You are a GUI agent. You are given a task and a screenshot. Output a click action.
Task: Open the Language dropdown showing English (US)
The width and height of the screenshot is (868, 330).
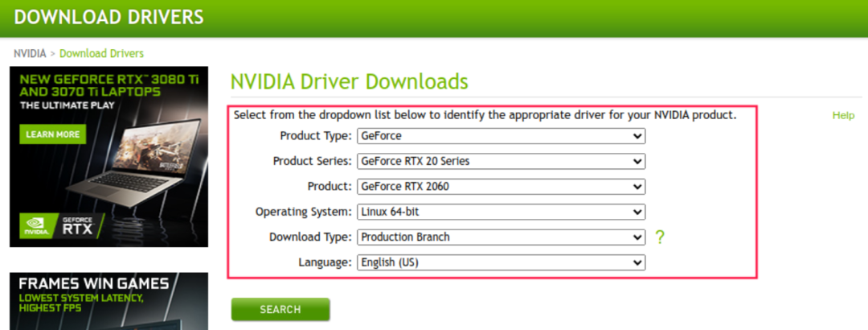tap(501, 262)
